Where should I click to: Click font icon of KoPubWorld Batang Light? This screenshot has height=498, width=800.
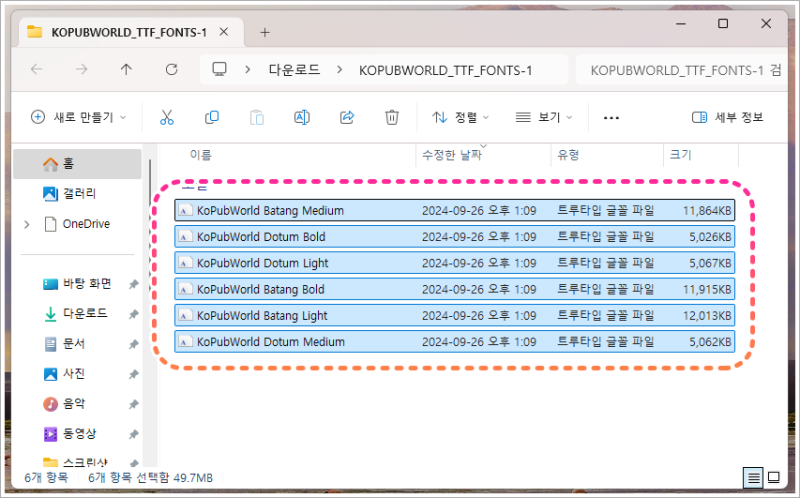point(184,315)
